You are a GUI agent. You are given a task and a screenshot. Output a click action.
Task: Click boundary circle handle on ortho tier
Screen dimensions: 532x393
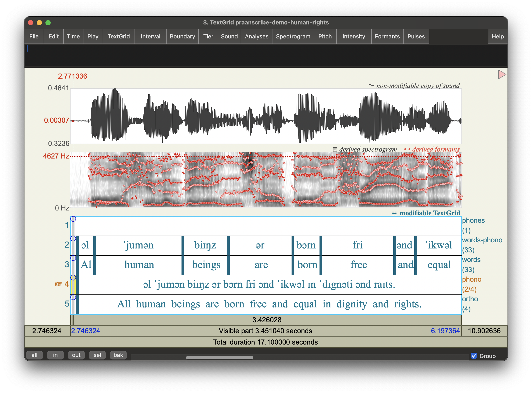73,297
